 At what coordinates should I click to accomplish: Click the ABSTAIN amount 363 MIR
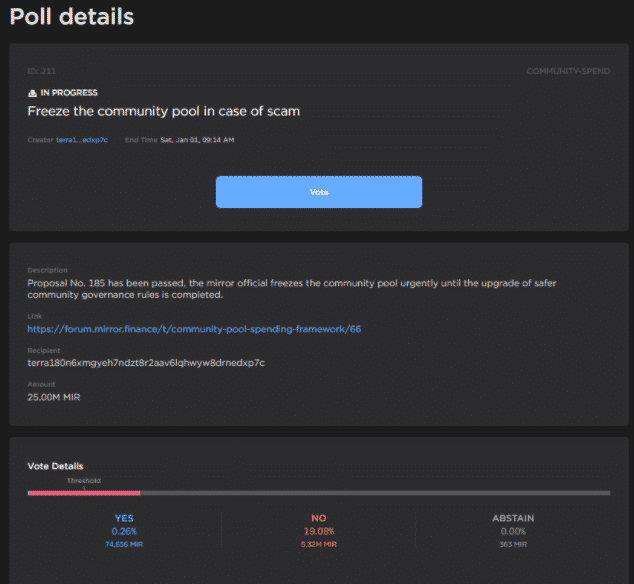[x=513, y=544]
